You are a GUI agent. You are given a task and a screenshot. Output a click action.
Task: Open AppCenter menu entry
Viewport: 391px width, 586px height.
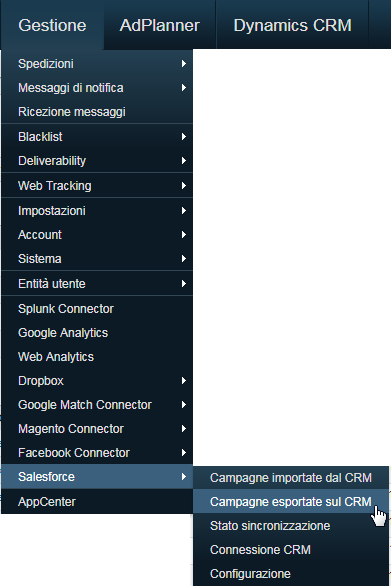97,502
